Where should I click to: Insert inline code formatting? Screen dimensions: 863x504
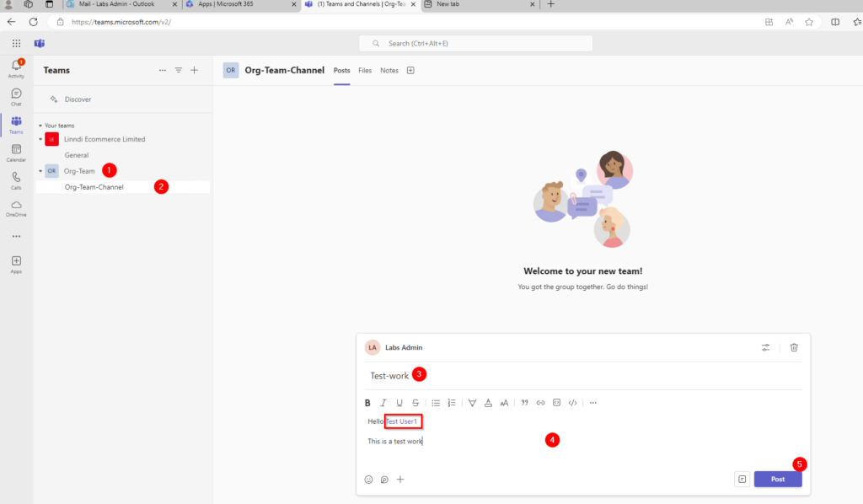[x=572, y=403]
